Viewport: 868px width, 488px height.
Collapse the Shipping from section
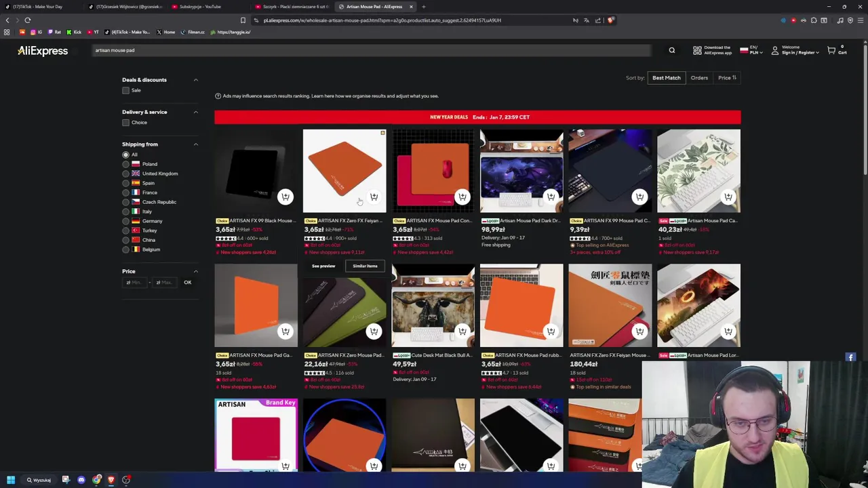pyautogui.click(x=196, y=144)
